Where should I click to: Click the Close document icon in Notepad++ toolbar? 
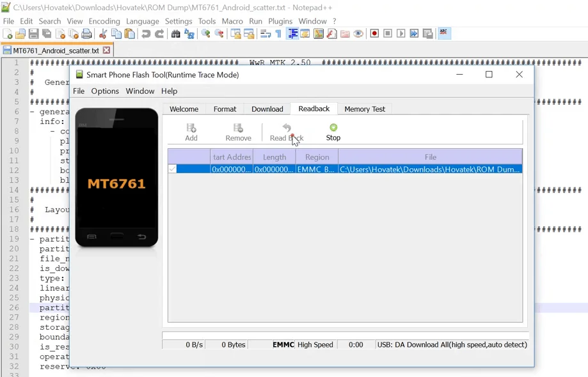coord(60,34)
